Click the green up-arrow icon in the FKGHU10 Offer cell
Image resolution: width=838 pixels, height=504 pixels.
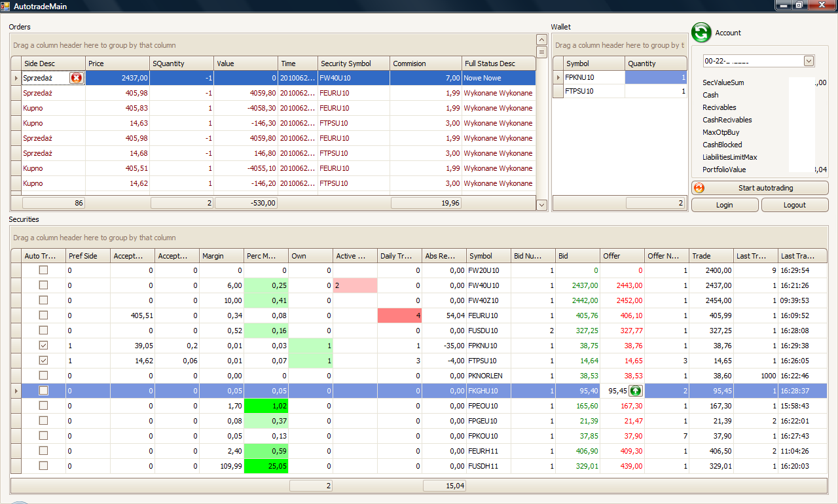tap(635, 391)
